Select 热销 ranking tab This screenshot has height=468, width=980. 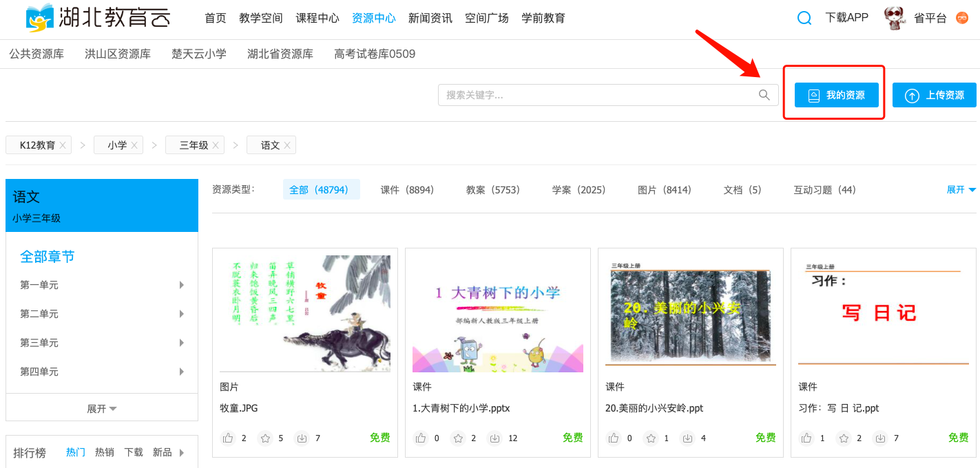[105, 452]
